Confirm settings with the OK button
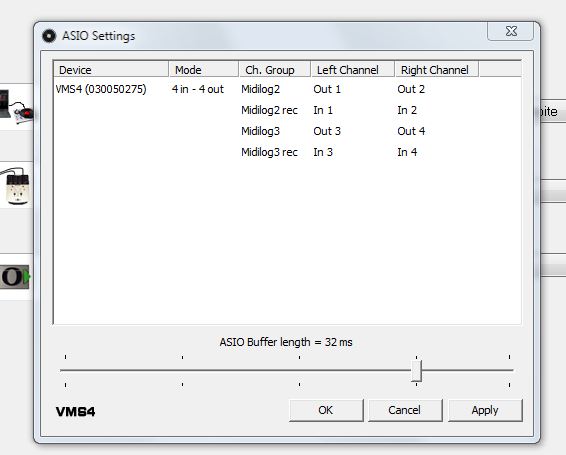This screenshot has width=566, height=455. tap(326, 410)
